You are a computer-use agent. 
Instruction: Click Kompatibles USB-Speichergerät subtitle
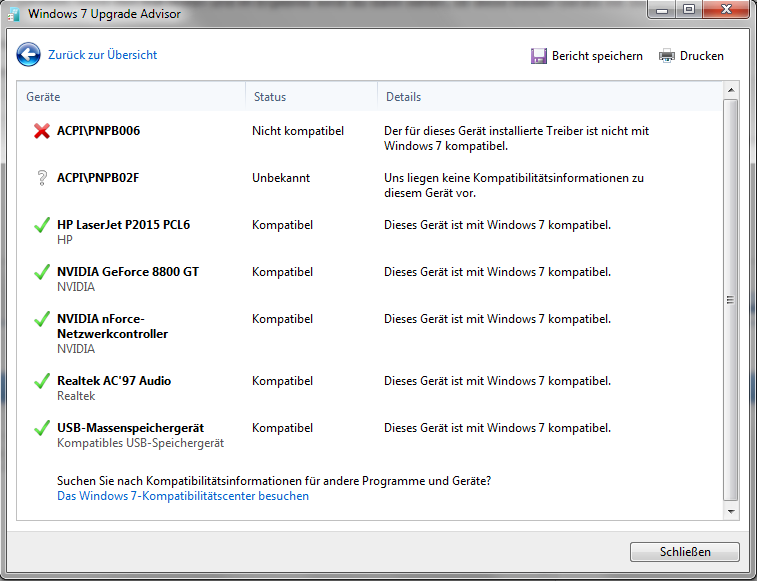[x=140, y=443]
